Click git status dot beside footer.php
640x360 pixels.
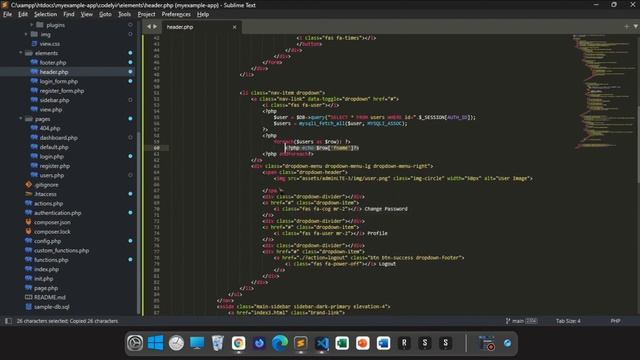130,62
